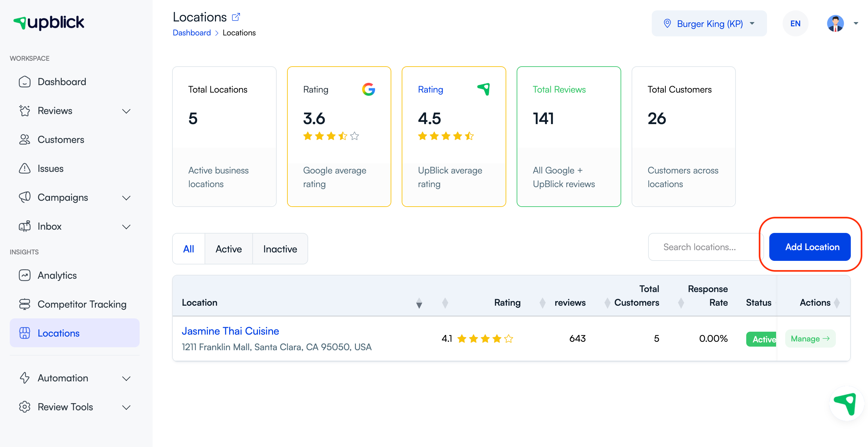
Task: Open Issues from the sidebar
Action: click(74, 169)
